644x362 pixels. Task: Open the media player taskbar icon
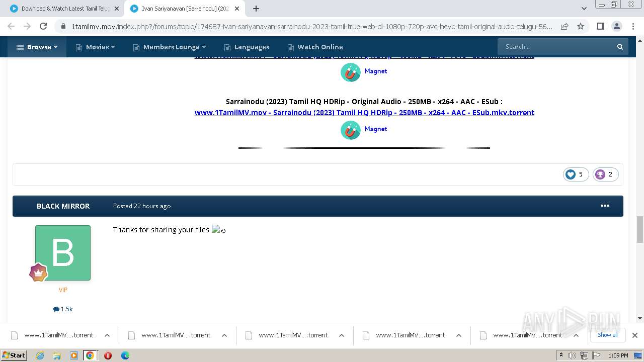pyautogui.click(x=73, y=355)
